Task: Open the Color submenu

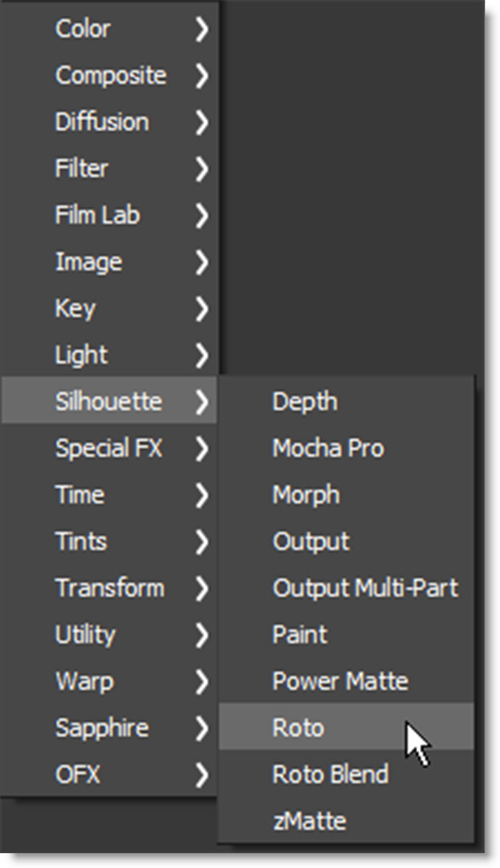Action: (x=83, y=30)
